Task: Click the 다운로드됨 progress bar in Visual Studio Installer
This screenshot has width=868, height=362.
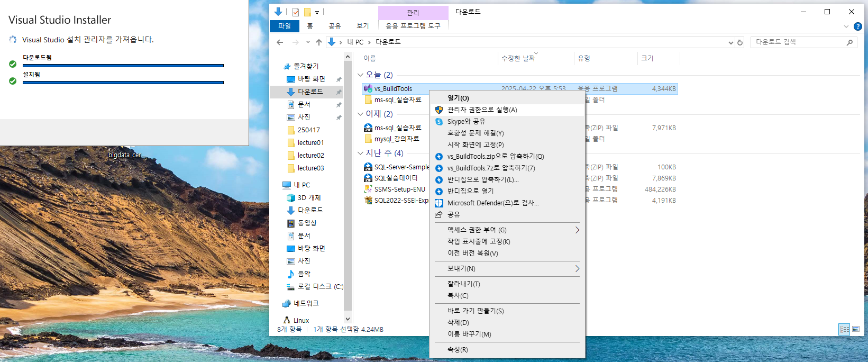Action: point(123,66)
